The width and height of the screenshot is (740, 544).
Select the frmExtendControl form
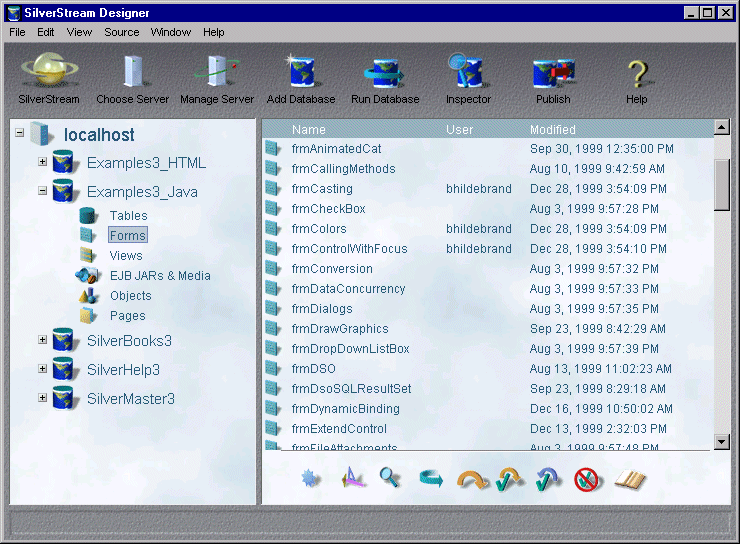(339, 429)
